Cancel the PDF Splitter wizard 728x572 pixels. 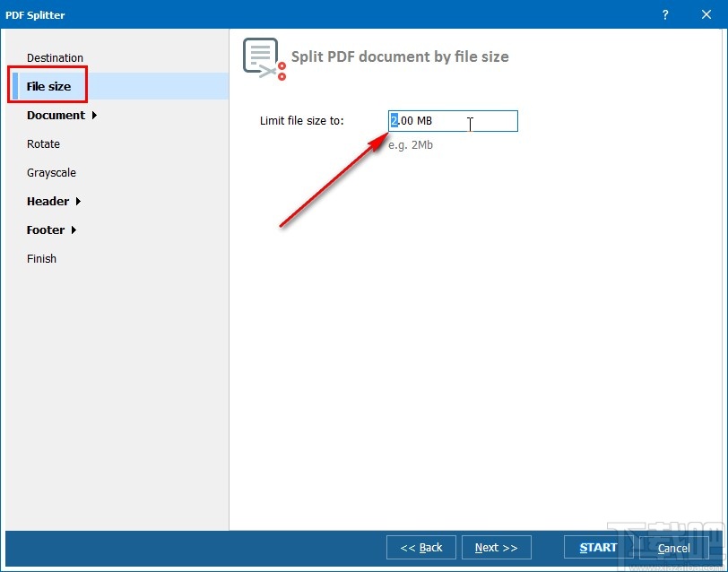click(x=673, y=548)
